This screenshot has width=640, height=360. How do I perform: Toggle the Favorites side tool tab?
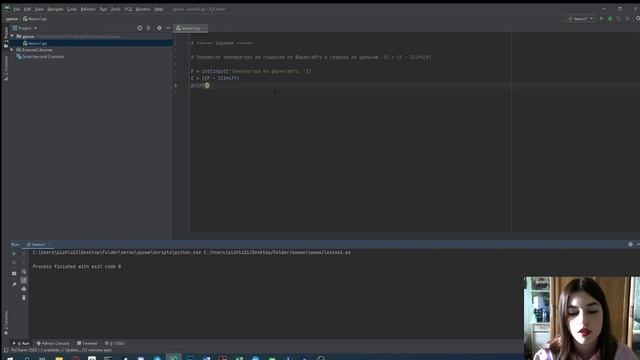pos(6,322)
